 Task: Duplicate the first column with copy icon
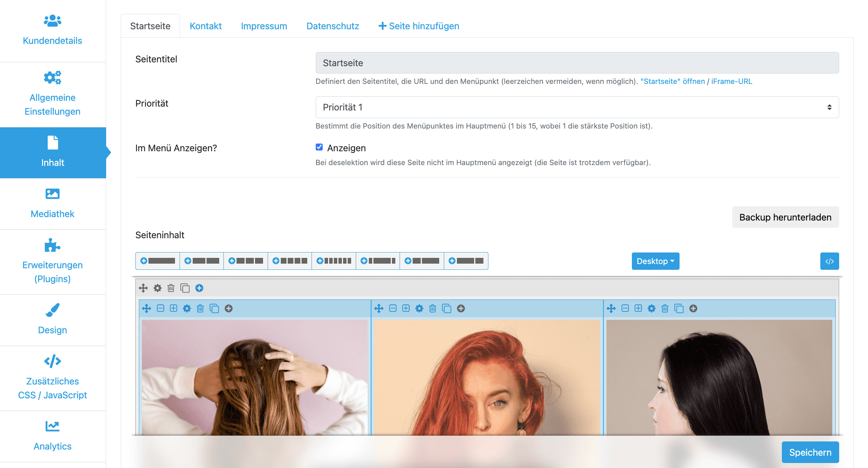[214, 308]
